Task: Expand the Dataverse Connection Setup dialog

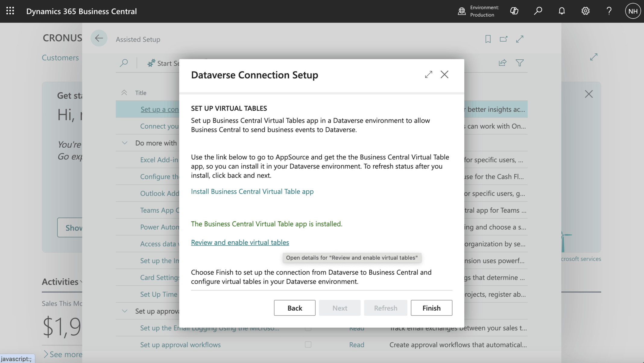Action: click(x=428, y=74)
